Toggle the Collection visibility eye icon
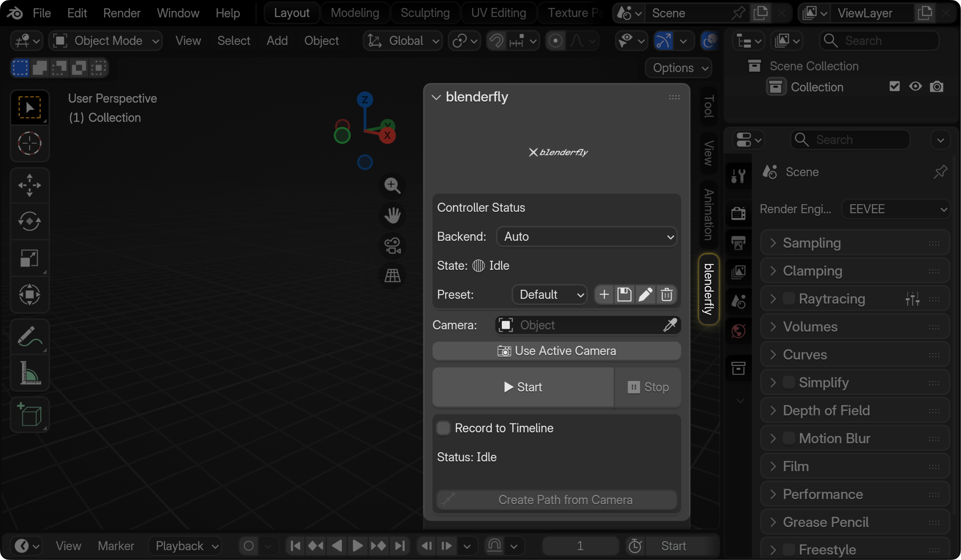This screenshot has width=961, height=560. 915,86
